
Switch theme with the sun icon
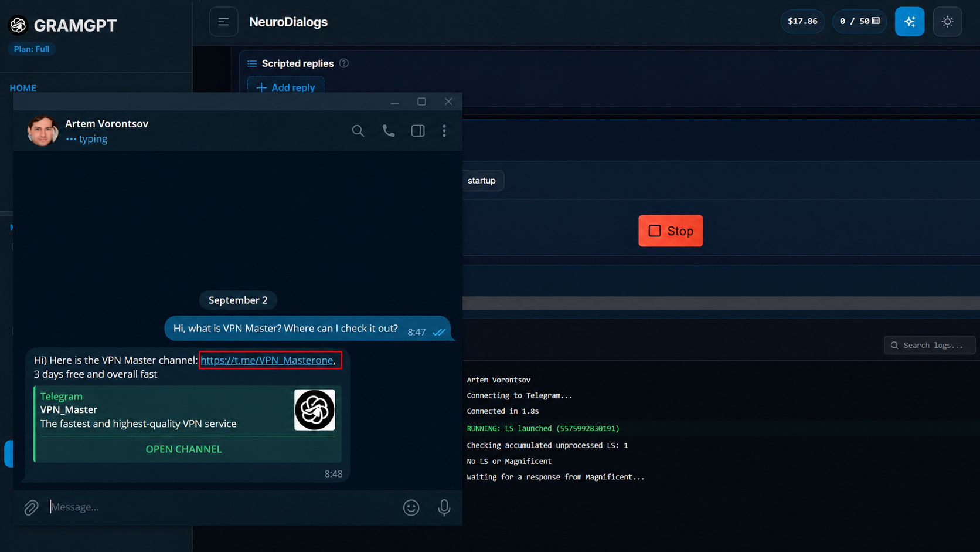click(947, 22)
